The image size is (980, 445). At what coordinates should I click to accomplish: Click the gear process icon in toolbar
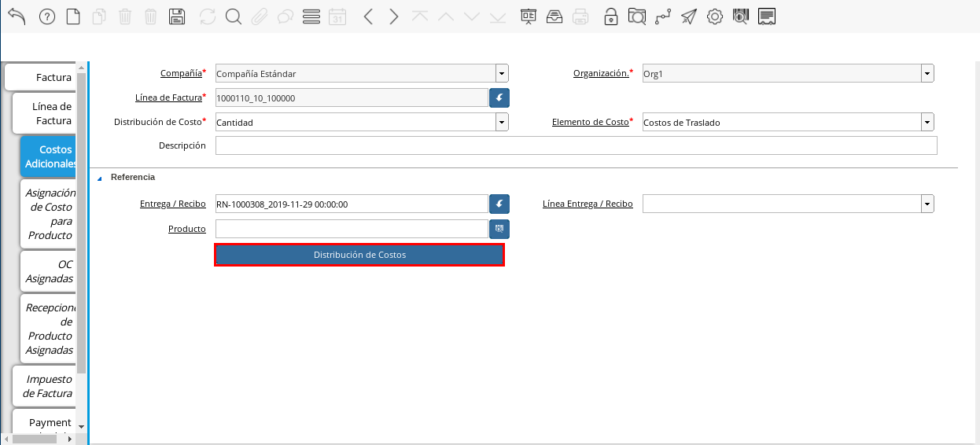[x=715, y=17]
